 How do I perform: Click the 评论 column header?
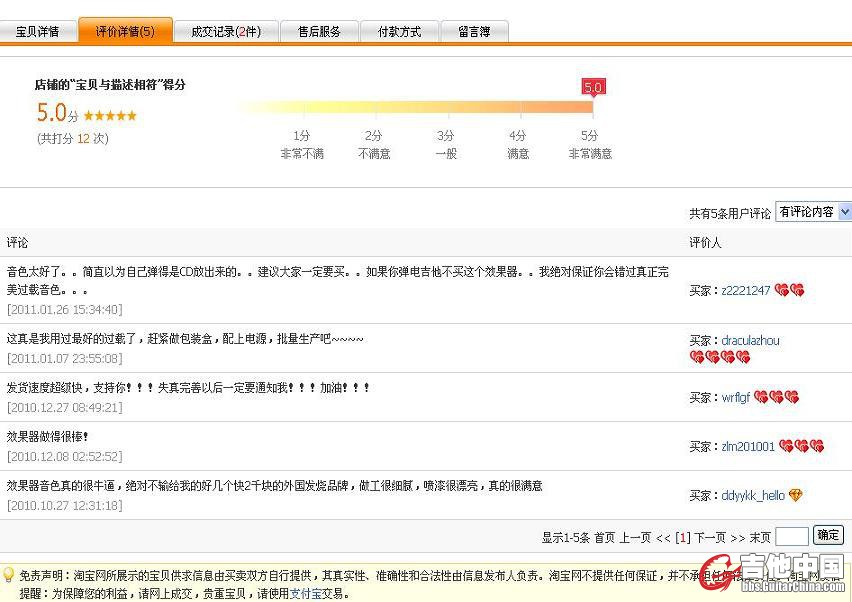(17, 242)
